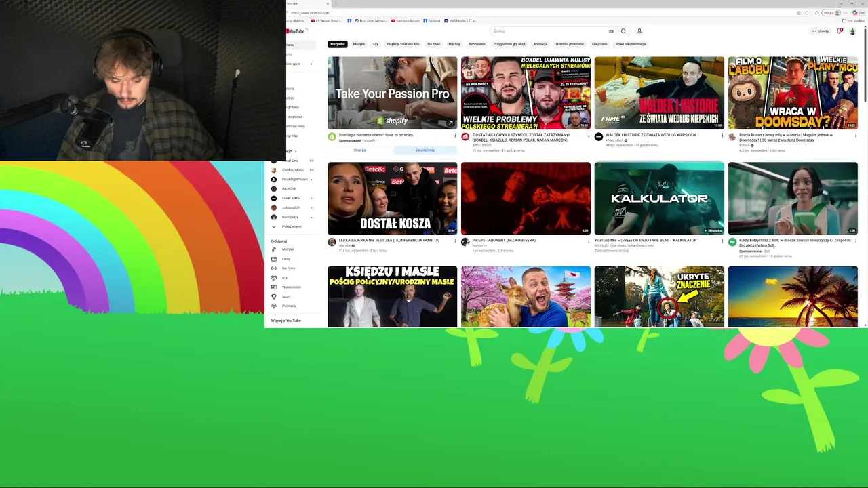Bookmark page with star icon
Viewport: 868px width, 488px height.
pos(807,13)
